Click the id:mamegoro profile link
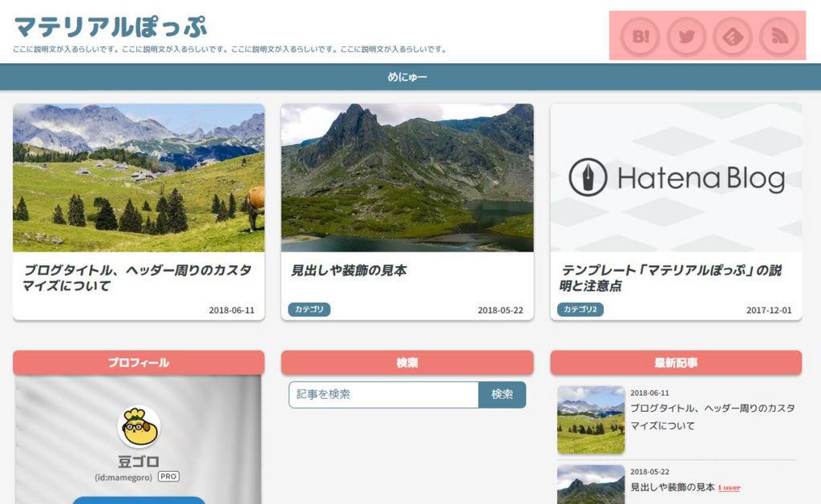Viewport: 821px width, 504px height. click(123, 478)
